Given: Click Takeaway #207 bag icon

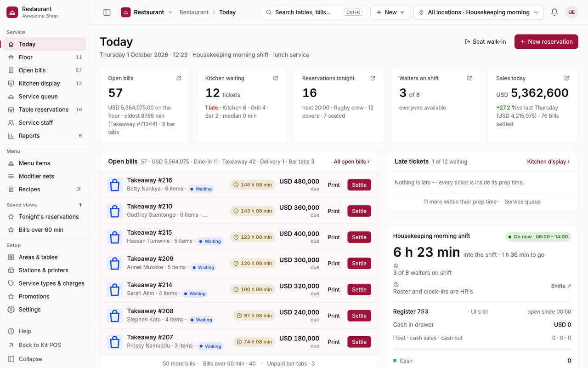Looking at the screenshot, I should [x=115, y=342].
